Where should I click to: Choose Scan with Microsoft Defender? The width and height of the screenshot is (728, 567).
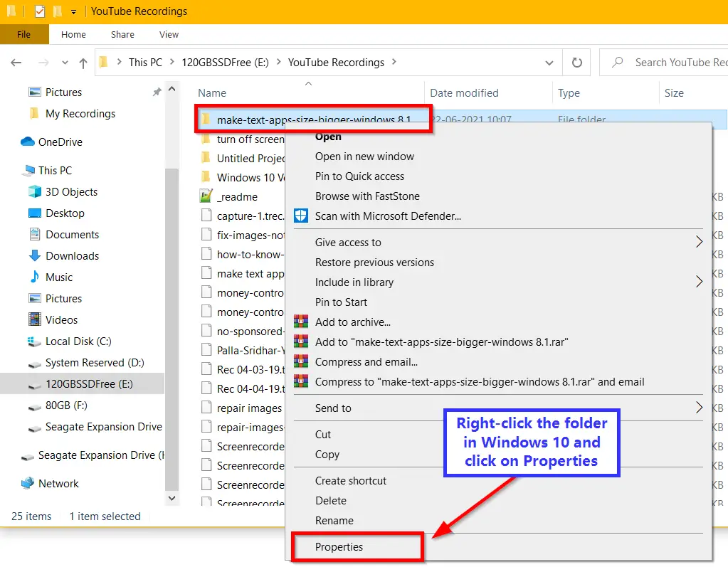pyautogui.click(x=388, y=216)
